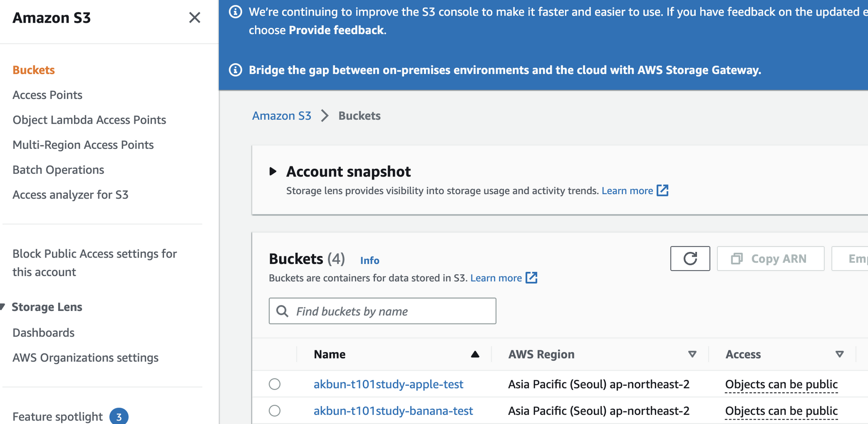Close the Amazon S3 sidebar panel
The width and height of the screenshot is (868, 424).
coord(194,18)
